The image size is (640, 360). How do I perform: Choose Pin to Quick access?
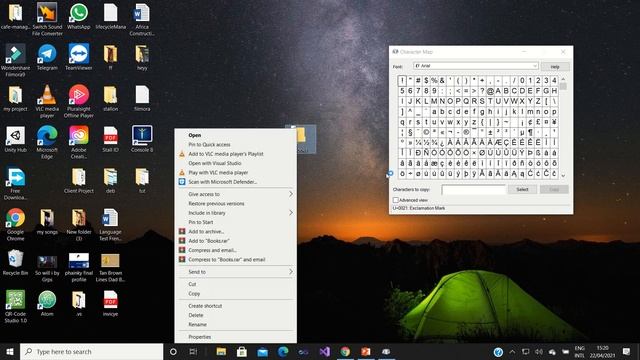pos(236,144)
